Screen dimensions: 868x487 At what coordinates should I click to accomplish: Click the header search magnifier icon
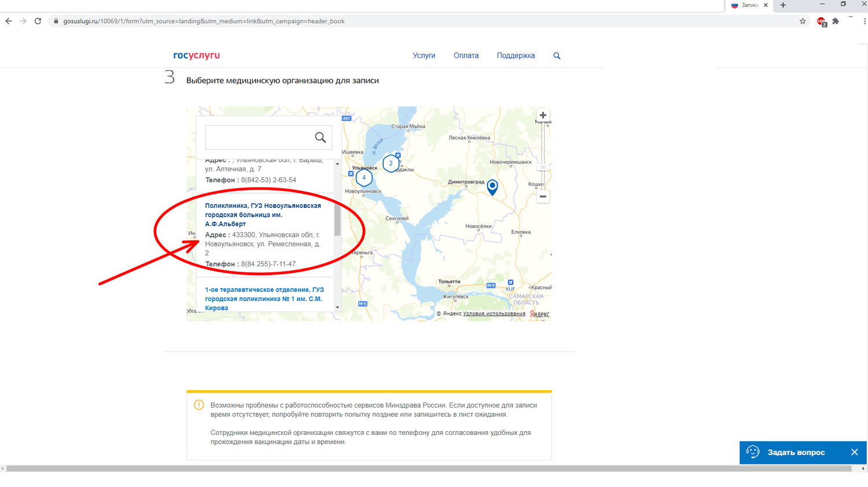pyautogui.click(x=557, y=56)
